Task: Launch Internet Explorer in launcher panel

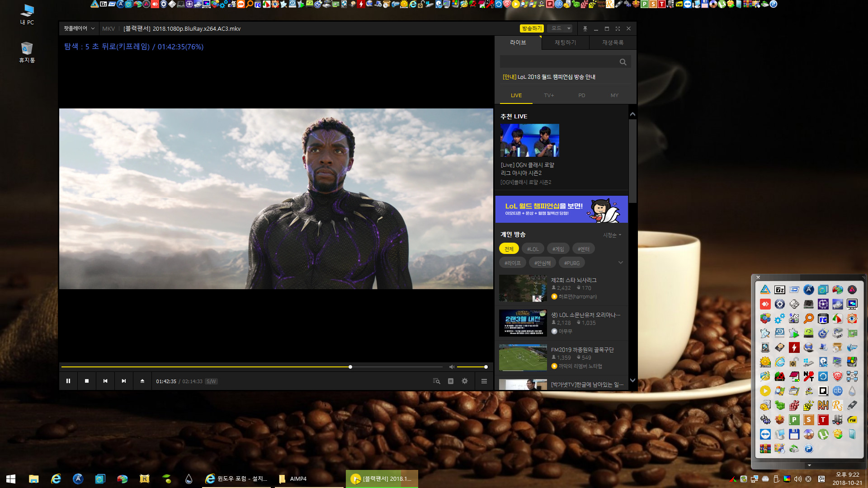Action: [x=780, y=362]
